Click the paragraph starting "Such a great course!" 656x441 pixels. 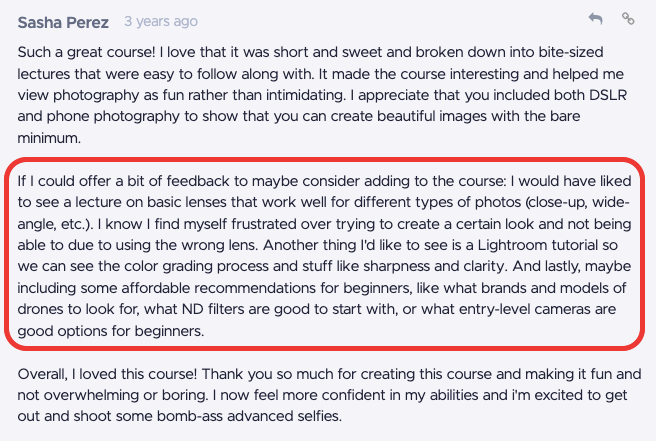point(322,95)
